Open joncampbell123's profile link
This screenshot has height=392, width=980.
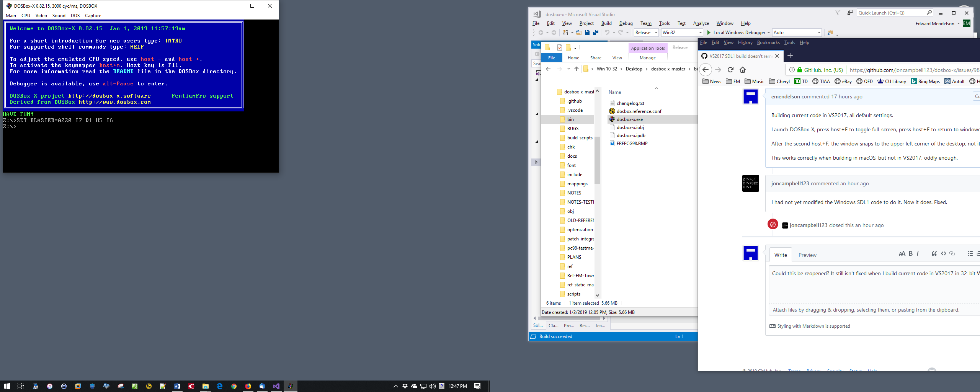pos(790,183)
